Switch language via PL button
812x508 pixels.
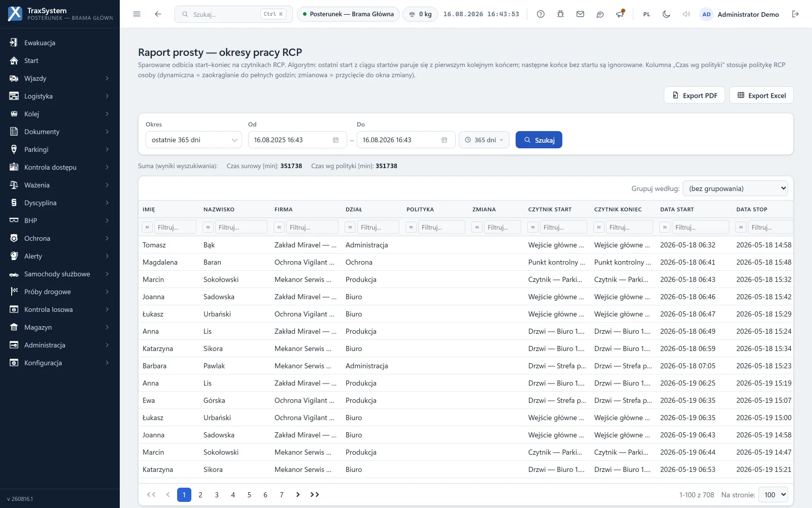[647, 14]
